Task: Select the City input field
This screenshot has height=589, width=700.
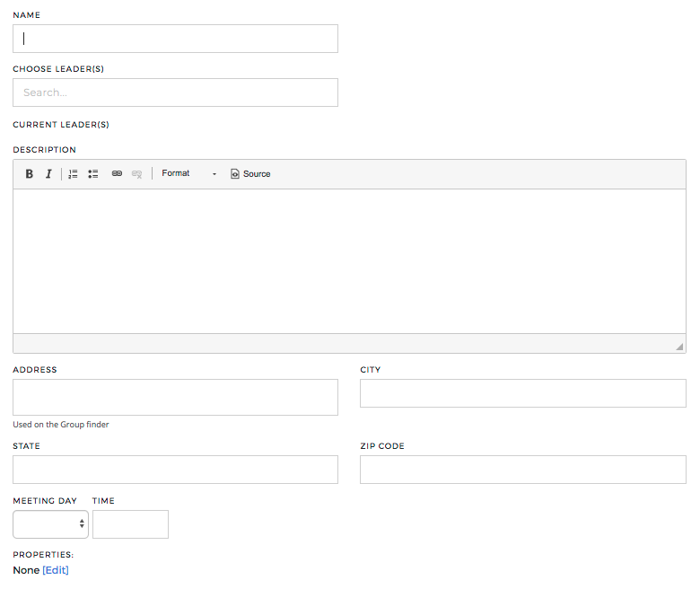Action: [x=523, y=393]
